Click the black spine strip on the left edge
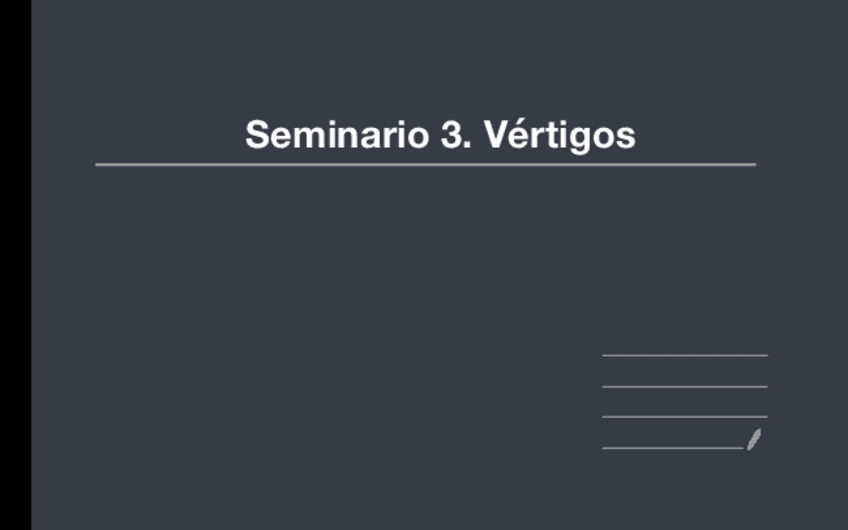The image size is (848, 530). point(15,265)
